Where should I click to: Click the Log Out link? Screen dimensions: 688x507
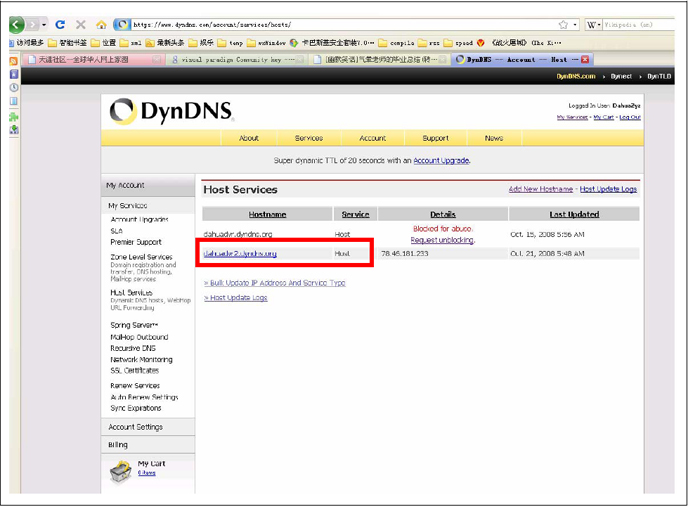pyautogui.click(x=630, y=117)
